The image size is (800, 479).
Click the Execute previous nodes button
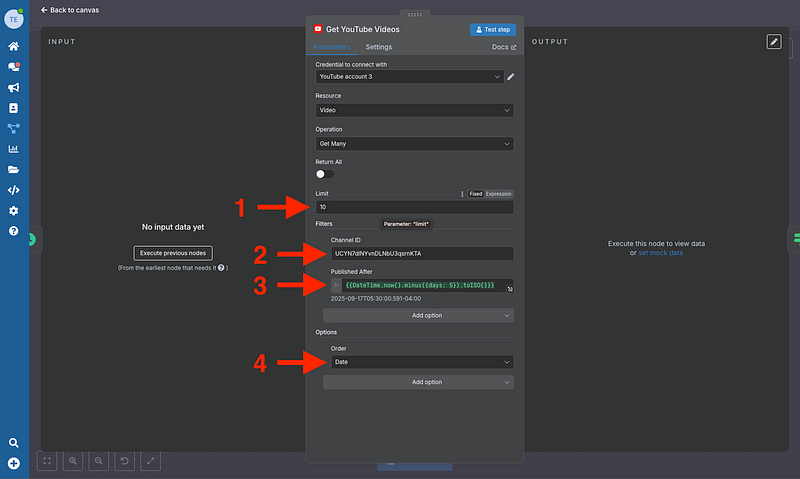coord(173,253)
